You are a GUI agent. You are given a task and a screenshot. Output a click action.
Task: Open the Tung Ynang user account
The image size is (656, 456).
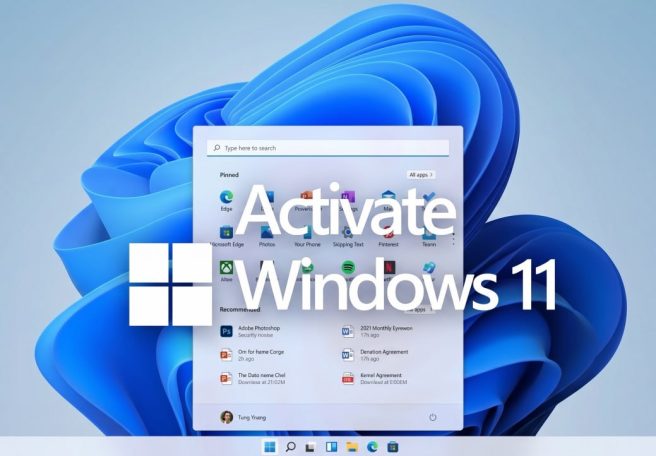coord(243,417)
